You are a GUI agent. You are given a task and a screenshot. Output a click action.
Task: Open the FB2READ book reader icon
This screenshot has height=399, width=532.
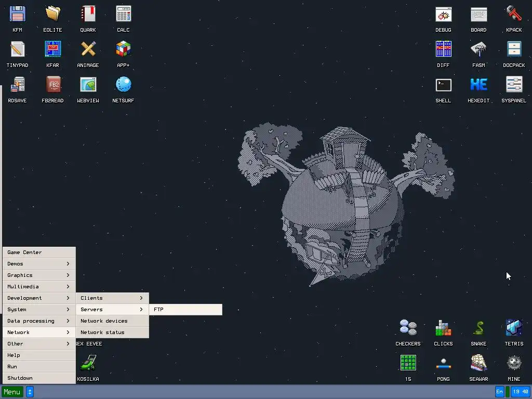point(52,85)
